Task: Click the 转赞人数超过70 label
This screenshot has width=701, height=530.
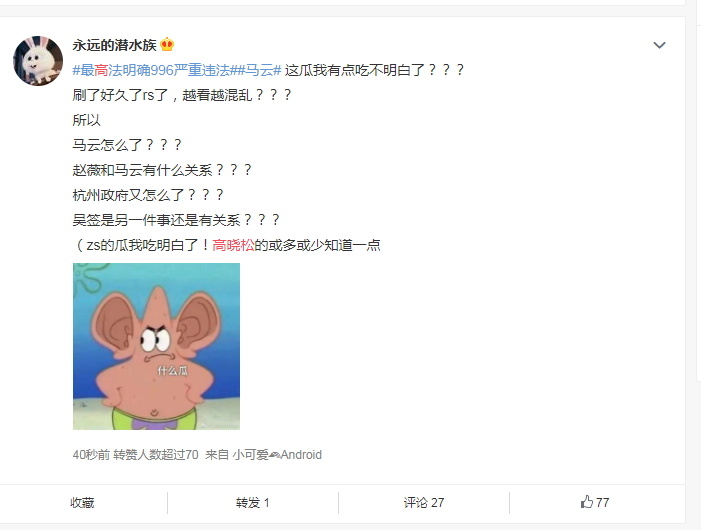Action: click(x=156, y=454)
